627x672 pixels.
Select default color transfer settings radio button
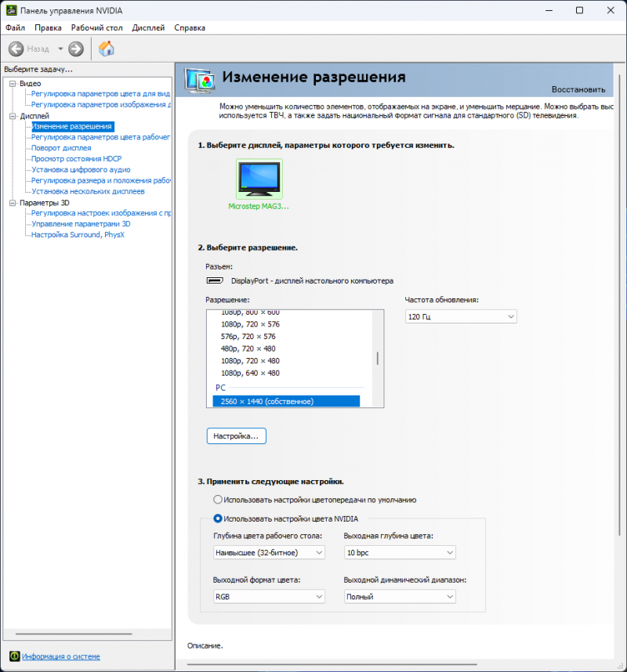click(218, 500)
